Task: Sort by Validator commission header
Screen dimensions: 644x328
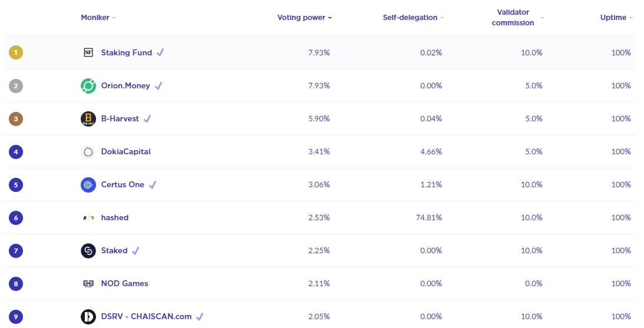Action: (513, 18)
